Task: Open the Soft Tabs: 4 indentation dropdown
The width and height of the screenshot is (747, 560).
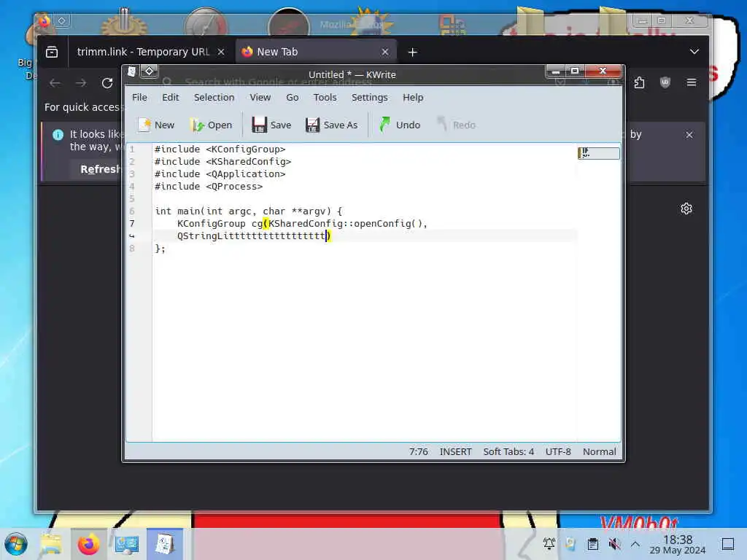Action: [x=508, y=451]
